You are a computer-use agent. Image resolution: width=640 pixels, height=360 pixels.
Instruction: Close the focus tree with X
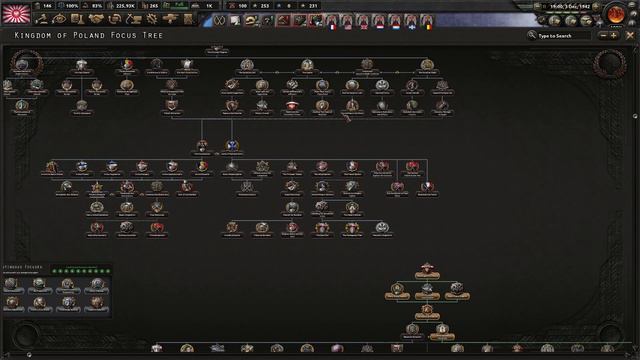point(630,36)
